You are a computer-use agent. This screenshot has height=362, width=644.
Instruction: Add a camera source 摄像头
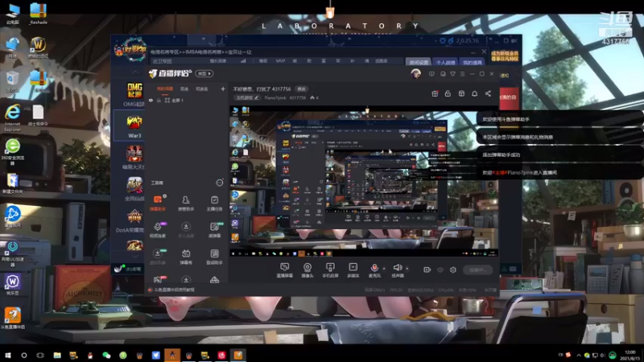coord(308,270)
